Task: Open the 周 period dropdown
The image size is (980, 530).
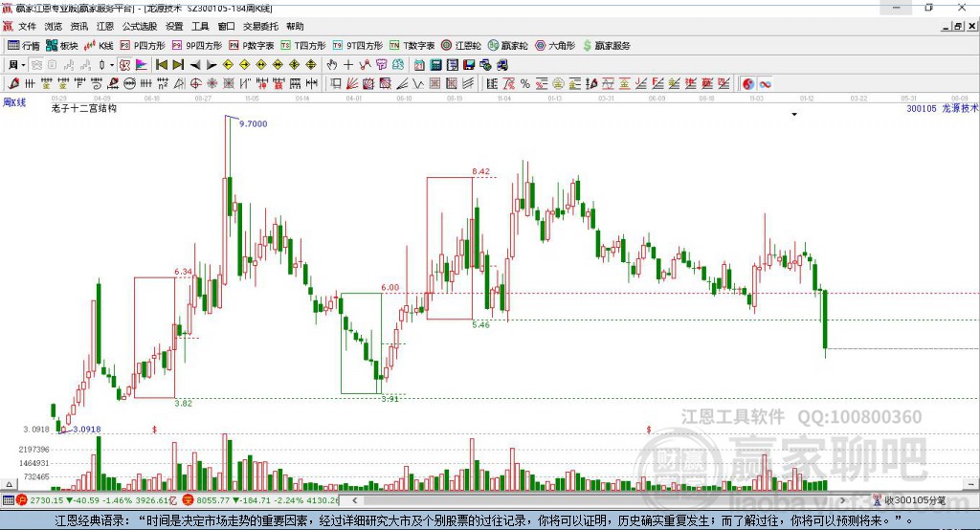Action: click(16, 65)
